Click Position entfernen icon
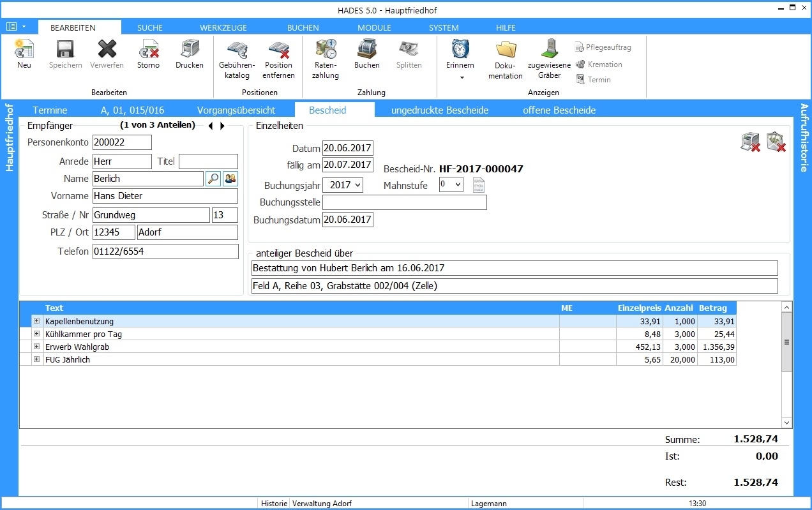This screenshot has height=510, width=812. click(x=278, y=50)
